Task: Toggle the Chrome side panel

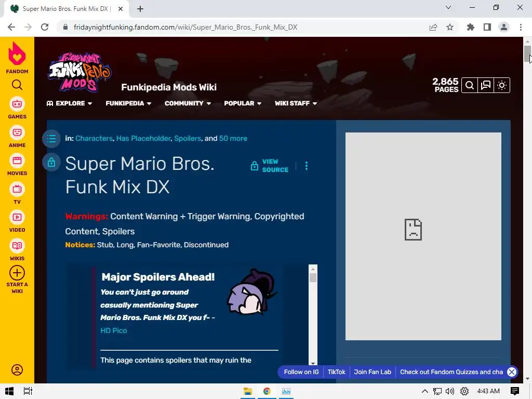Action: [487, 27]
